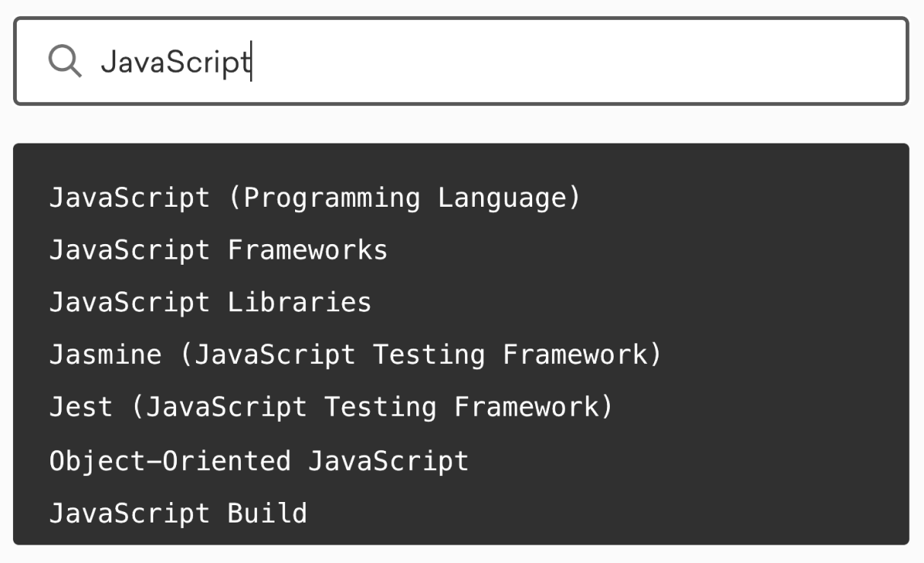This screenshot has width=924, height=563.
Task: Click the word "Libraries" in the list
Action: pos(299,302)
